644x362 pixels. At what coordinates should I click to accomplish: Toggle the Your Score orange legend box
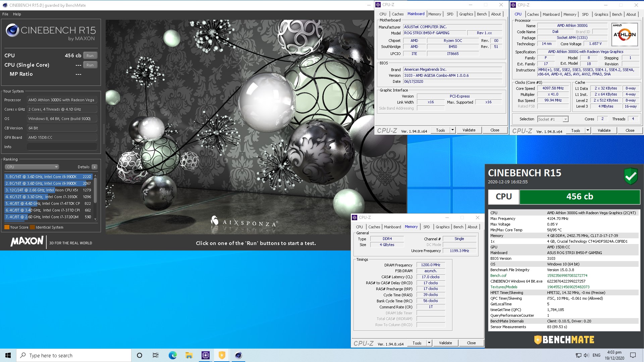(7, 227)
